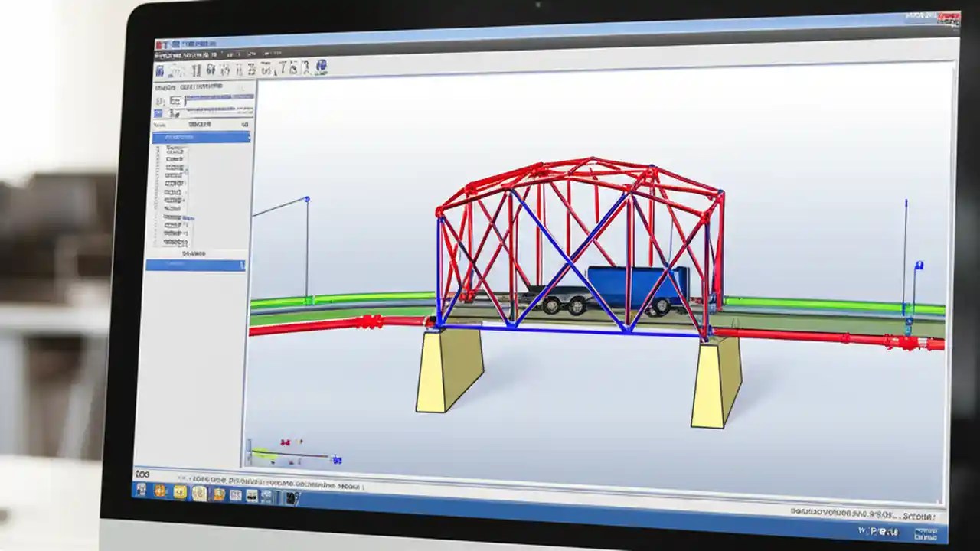Switch to the Tools section header in the sidebar
The height and width of the screenshot is (551, 980).
159,124
